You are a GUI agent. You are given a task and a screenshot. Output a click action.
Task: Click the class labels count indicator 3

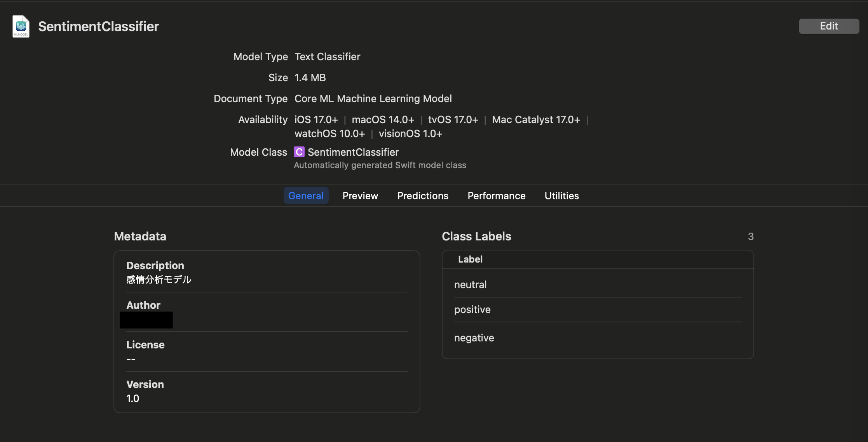(751, 236)
